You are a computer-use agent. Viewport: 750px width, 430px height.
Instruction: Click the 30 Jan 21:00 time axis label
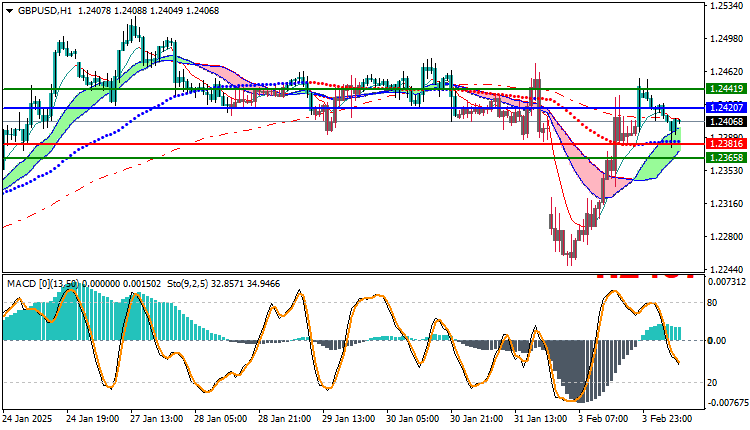(477, 419)
